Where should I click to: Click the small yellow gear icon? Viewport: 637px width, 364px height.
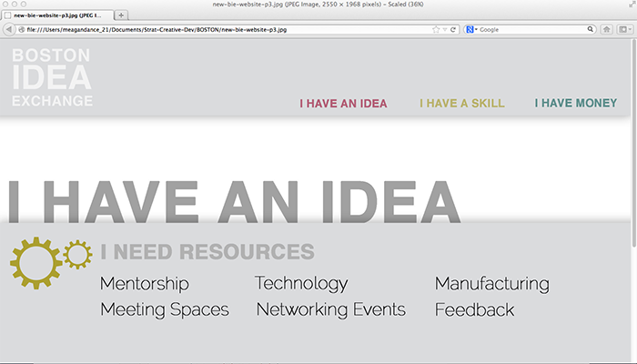pos(77,254)
